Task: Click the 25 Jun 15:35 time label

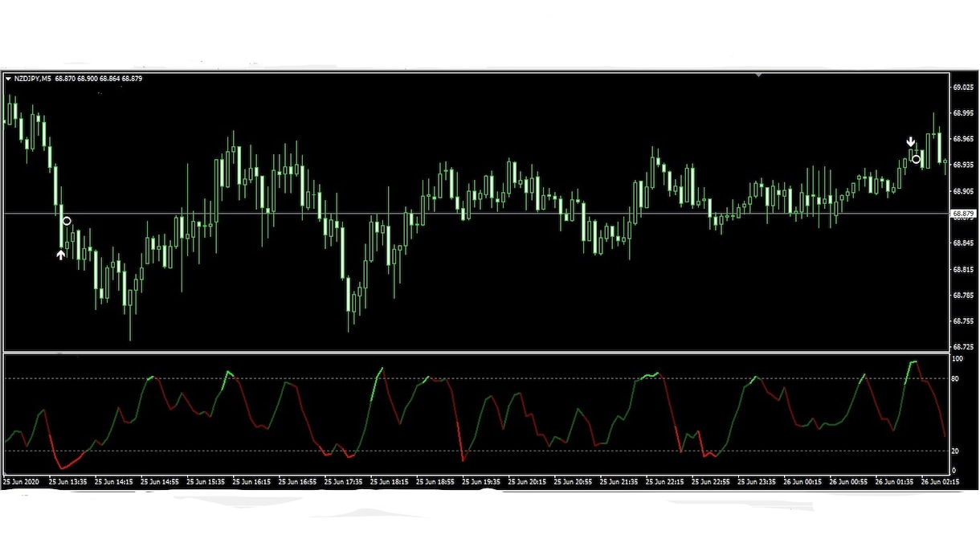Action: pyautogui.click(x=206, y=482)
